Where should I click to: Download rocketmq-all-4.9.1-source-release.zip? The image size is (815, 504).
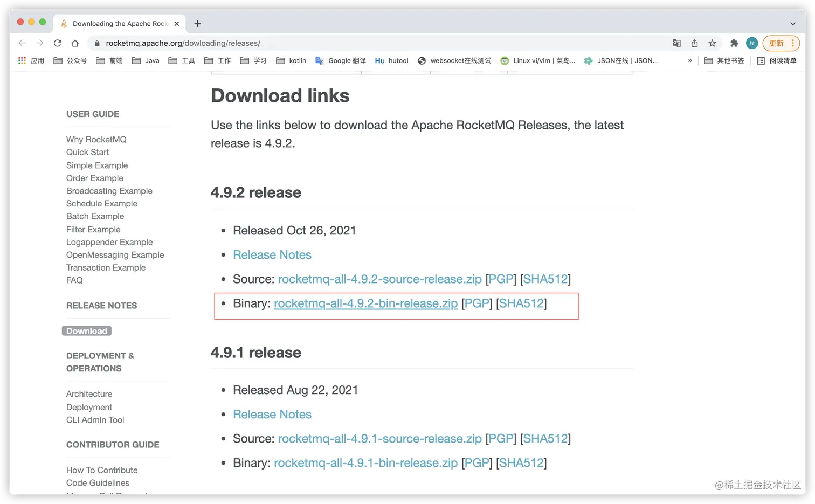click(380, 439)
